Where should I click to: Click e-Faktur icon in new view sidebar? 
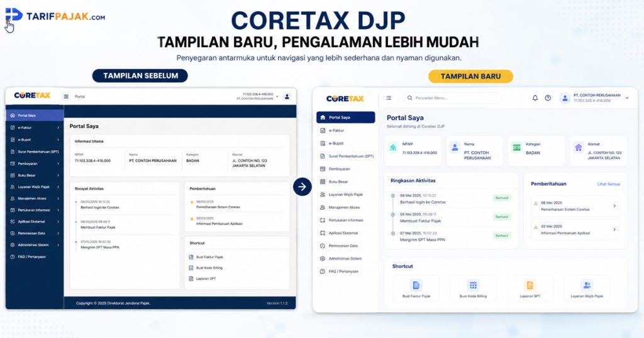pos(323,131)
